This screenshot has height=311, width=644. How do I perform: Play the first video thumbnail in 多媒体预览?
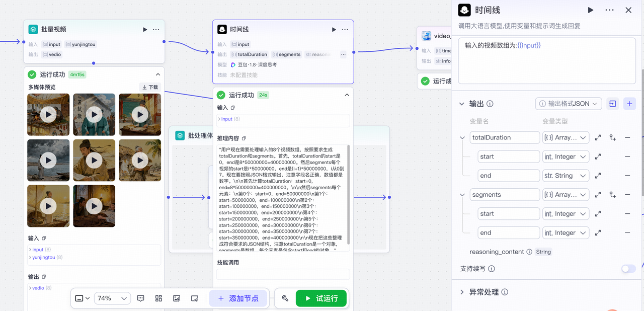[x=48, y=115]
